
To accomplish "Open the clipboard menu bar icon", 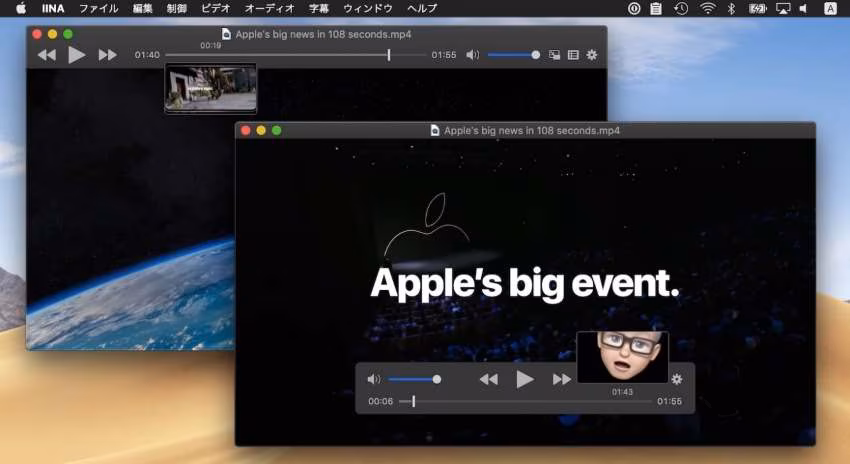I will coord(656,8).
